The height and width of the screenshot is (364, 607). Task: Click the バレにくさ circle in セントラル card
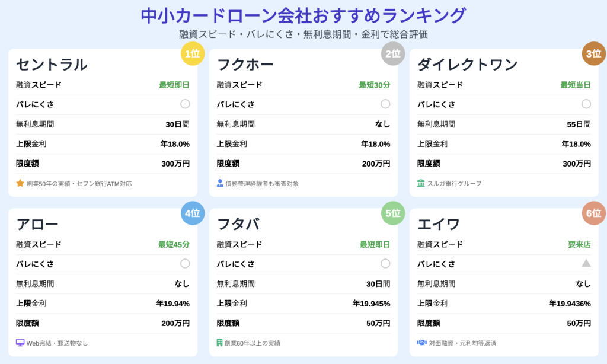(x=185, y=104)
